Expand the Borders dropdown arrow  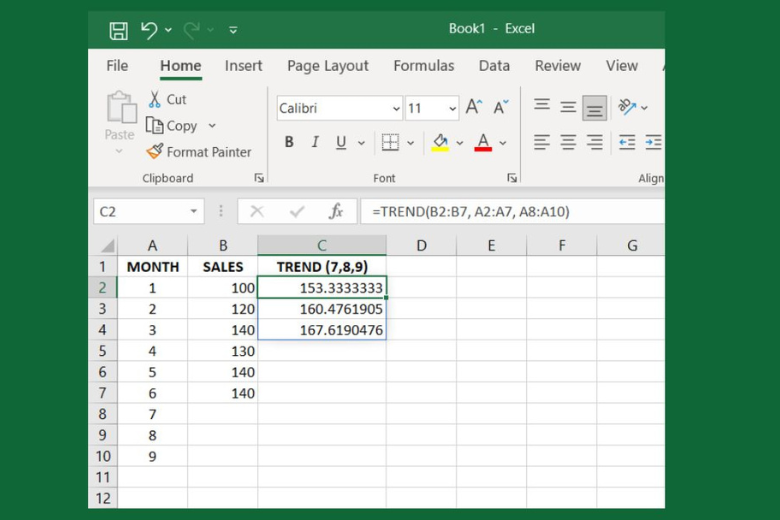(410, 143)
